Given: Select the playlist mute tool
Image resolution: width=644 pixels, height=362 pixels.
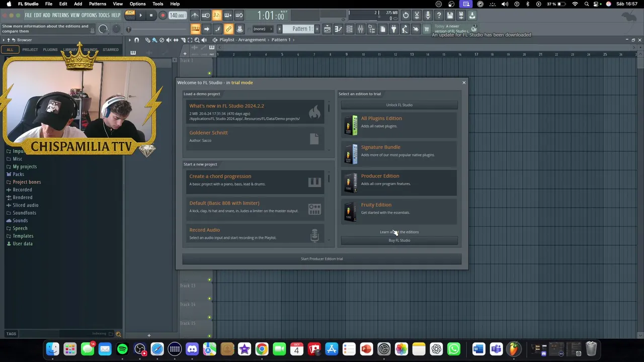Looking at the screenshot, I should tap(169, 40).
